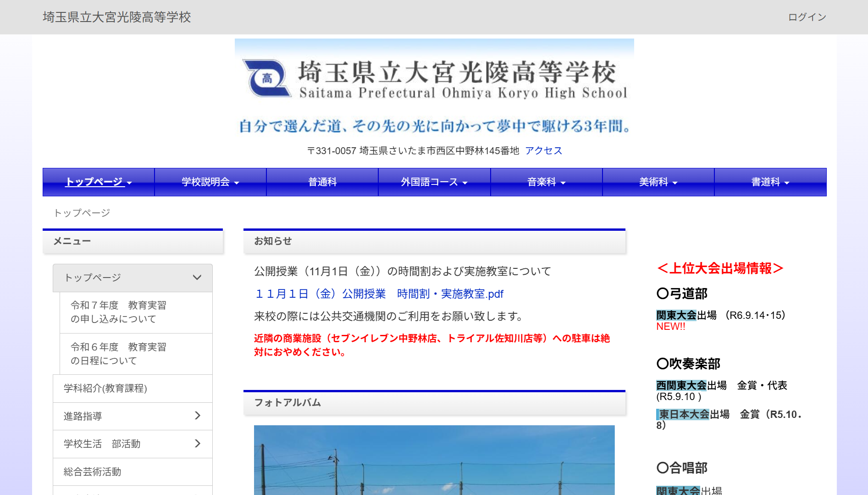Expand the 進路指導 chevron
The height and width of the screenshot is (495, 868).
coord(198,416)
